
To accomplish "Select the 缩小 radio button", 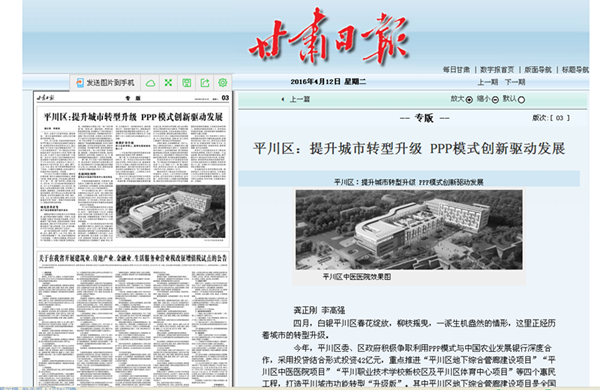I will click(495, 100).
